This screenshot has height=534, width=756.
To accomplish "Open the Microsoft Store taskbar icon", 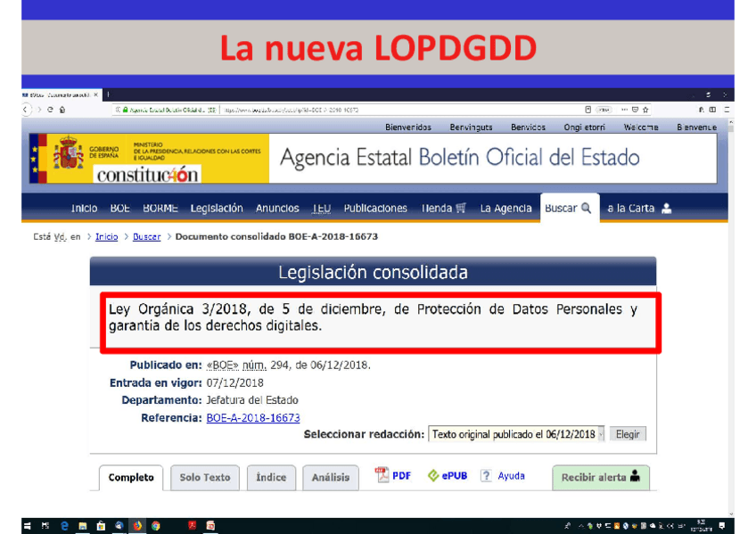I will click(x=101, y=526).
